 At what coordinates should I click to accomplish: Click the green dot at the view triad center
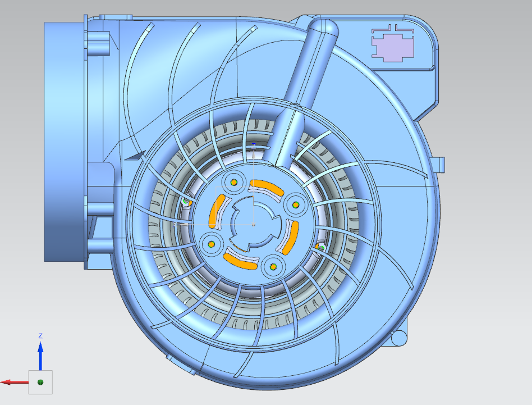point(40,383)
